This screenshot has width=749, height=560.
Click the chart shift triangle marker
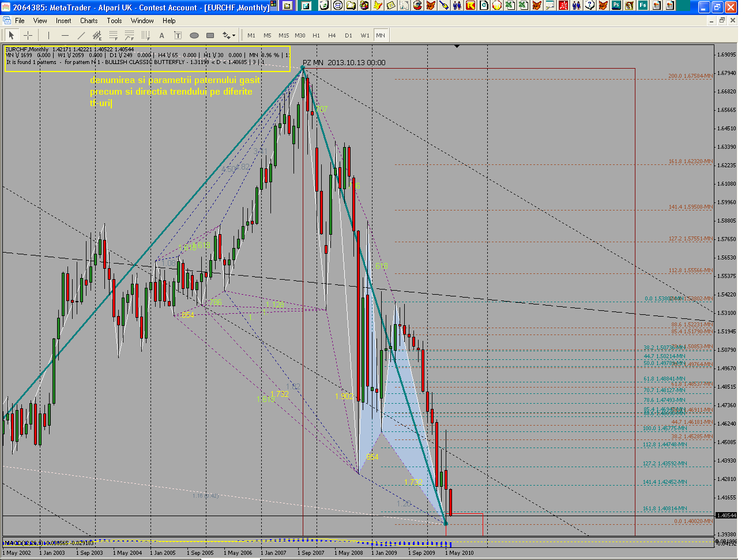point(457,46)
